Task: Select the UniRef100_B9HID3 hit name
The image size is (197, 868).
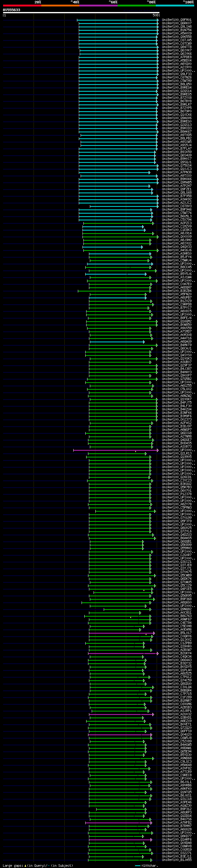Action: pyautogui.click(x=176, y=128)
